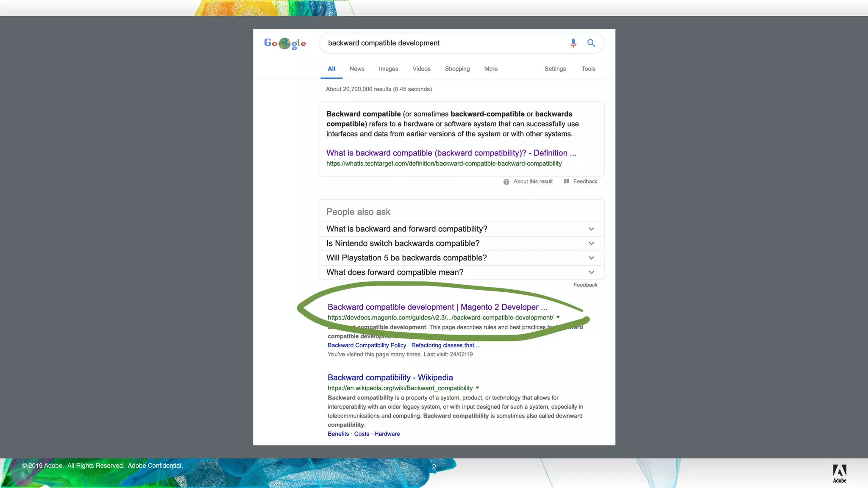
Task: Open the Backward compatibility - Wikipedia result
Action: coord(390,377)
